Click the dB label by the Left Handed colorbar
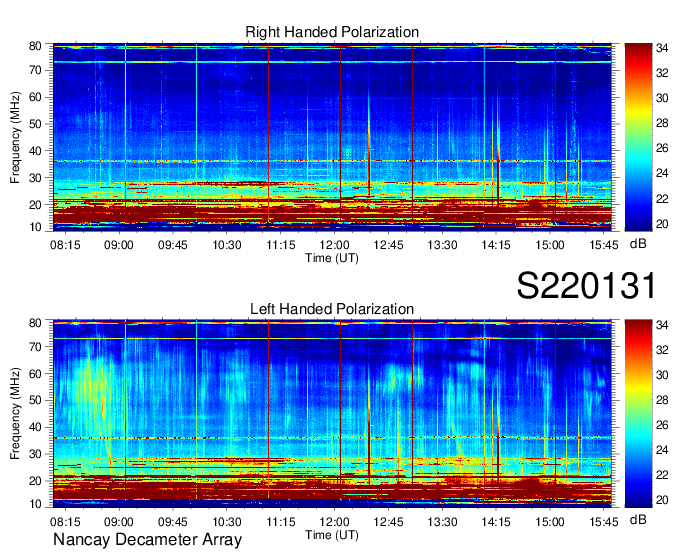The height and width of the screenshot is (552, 680). tap(638, 520)
